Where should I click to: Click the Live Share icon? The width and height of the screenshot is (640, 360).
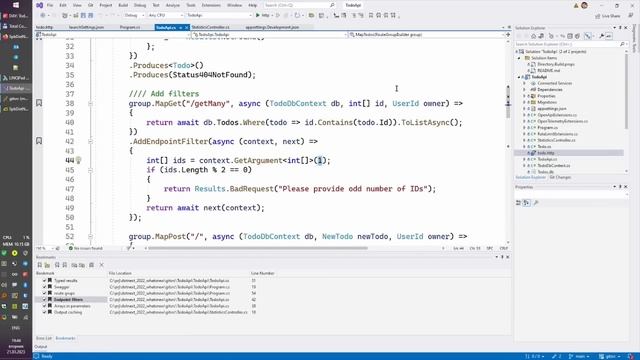click(598, 16)
